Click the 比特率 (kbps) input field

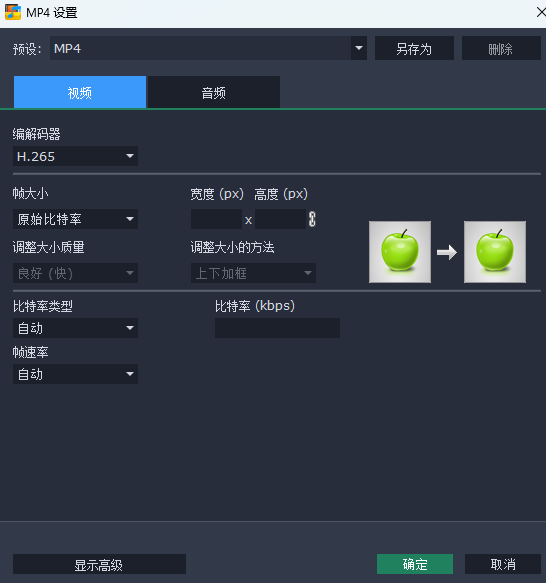[277, 328]
